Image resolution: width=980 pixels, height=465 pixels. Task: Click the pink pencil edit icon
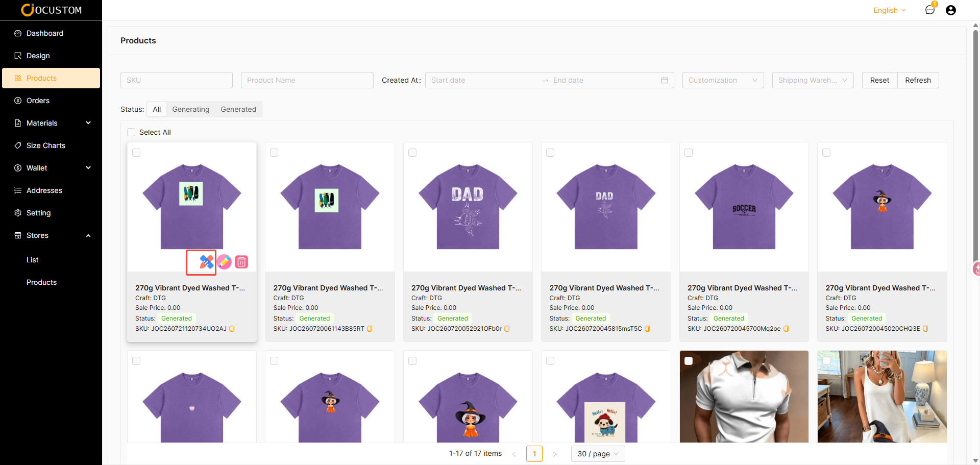[x=224, y=262]
